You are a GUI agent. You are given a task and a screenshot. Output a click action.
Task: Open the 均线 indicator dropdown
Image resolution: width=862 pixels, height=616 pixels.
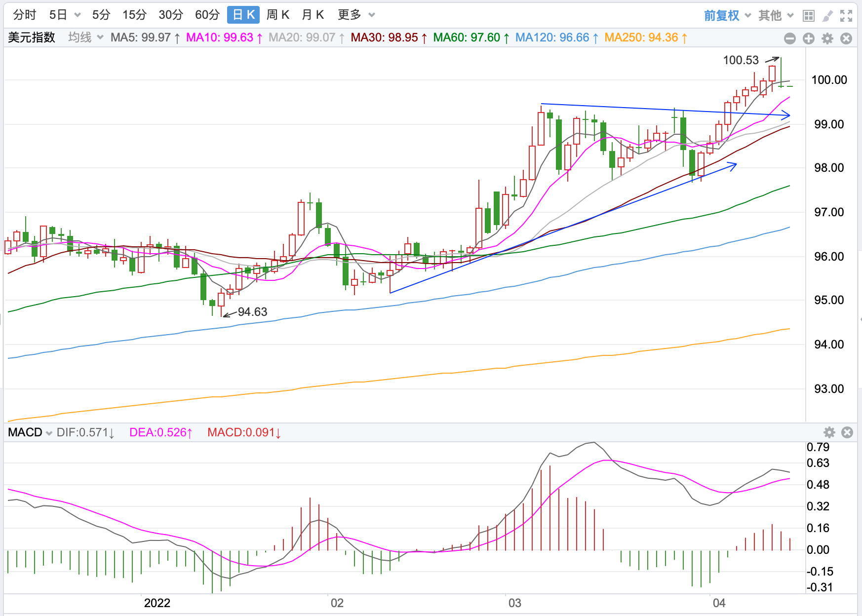(x=85, y=38)
